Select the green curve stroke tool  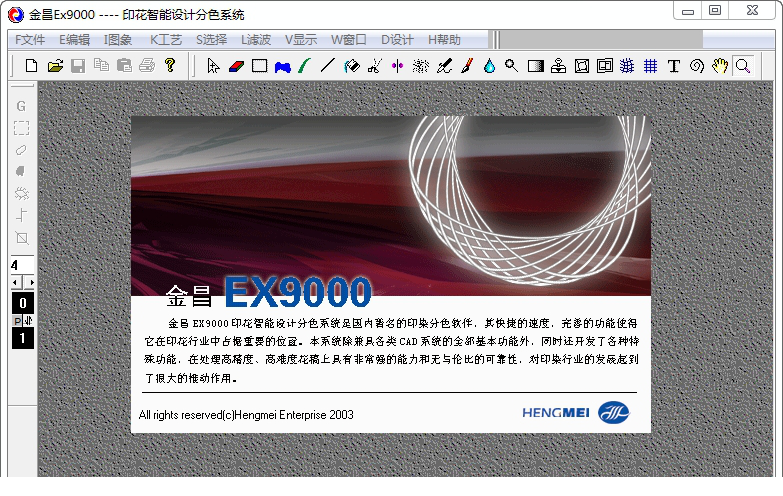(x=305, y=66)
